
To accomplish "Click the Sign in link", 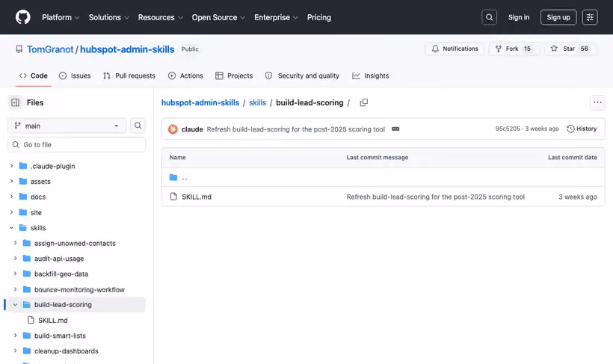I will pos(518,17).
